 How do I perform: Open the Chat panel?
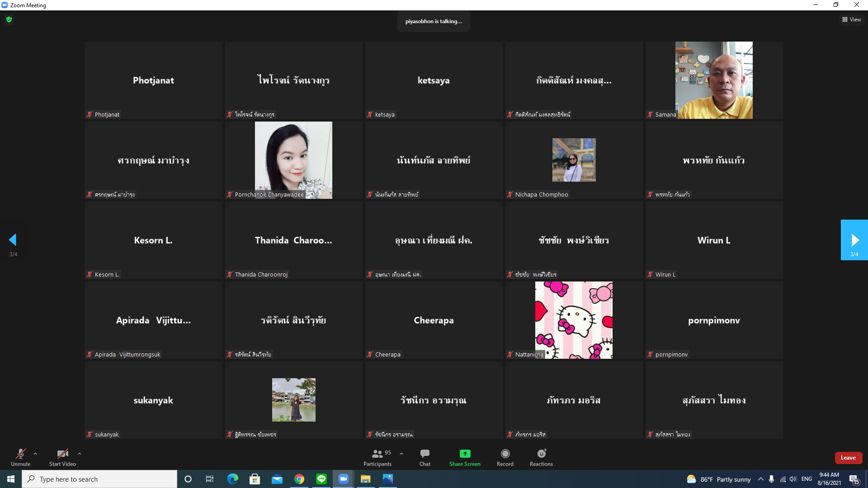[x=425, y=454]
